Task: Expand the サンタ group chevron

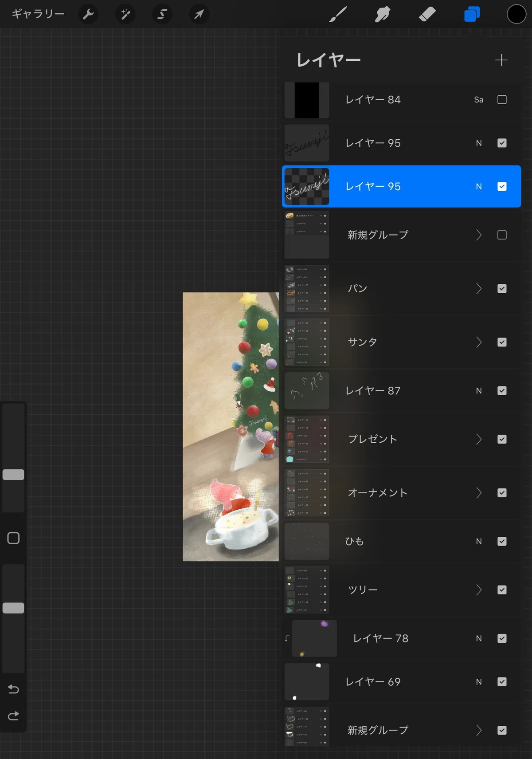Action: click(x=479, y=342)
